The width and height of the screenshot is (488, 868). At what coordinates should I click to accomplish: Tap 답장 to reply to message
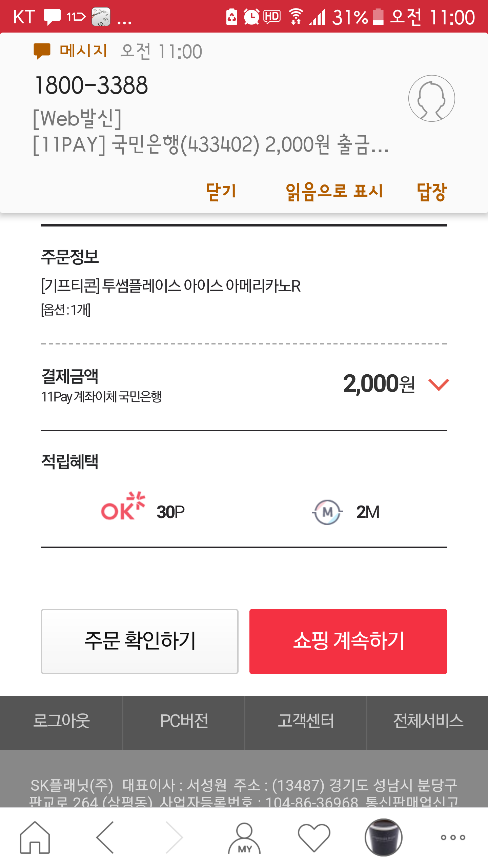click(432, 192)
